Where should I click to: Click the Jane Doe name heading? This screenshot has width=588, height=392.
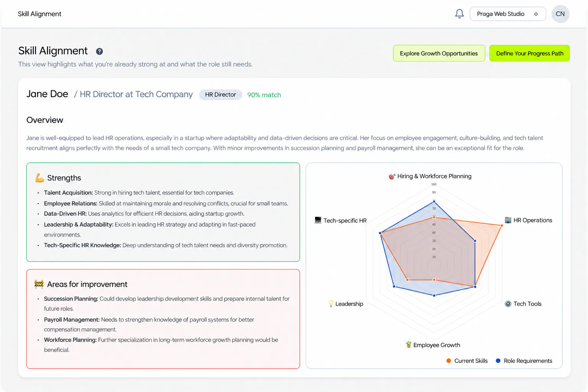pyautogui.click(x=47, y=94)
